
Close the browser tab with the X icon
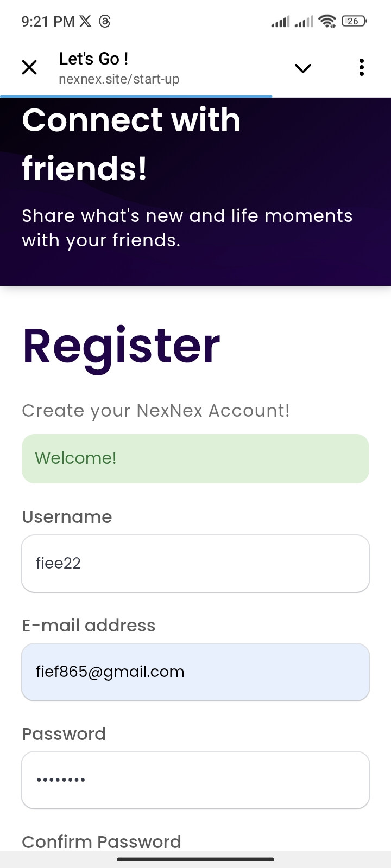click(x=29, y=67)
